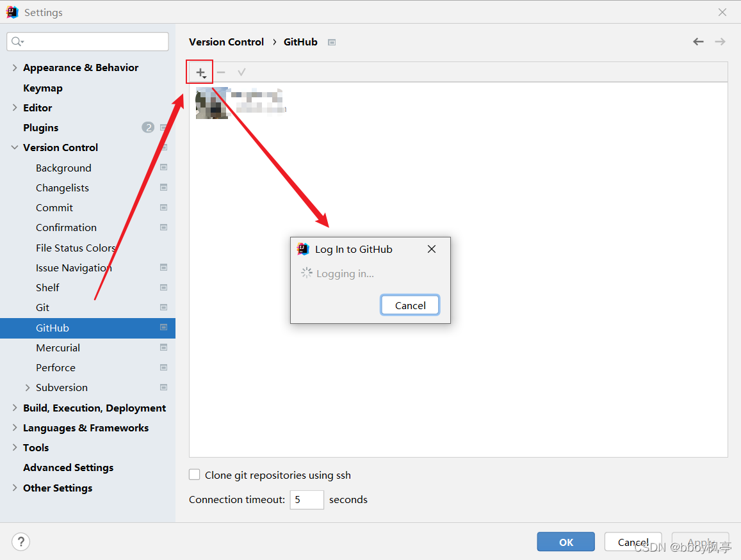Click the OK button
The image size is (741, 560).
(566, 542)
